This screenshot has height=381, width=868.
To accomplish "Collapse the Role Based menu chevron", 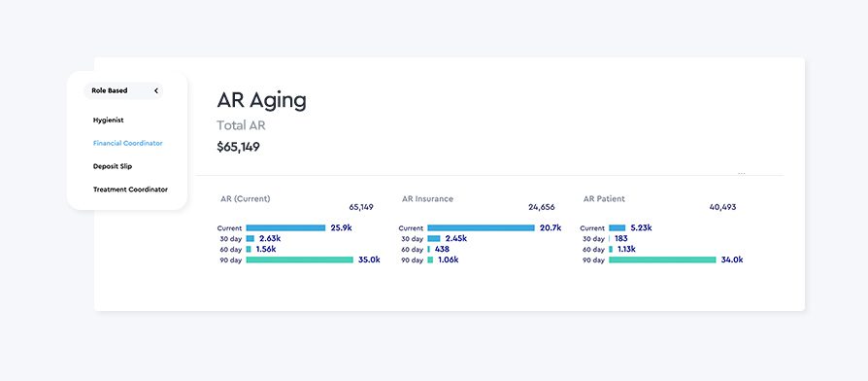I will (x=156, y=90).
